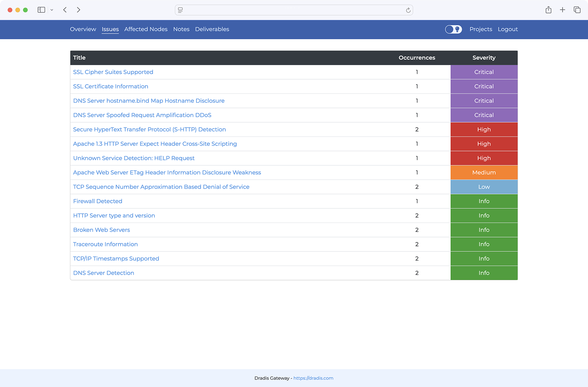The width and height of the screenshot is (588, 387).
Task: Click the back navigation arrow
Action: [x=65, y=10]
